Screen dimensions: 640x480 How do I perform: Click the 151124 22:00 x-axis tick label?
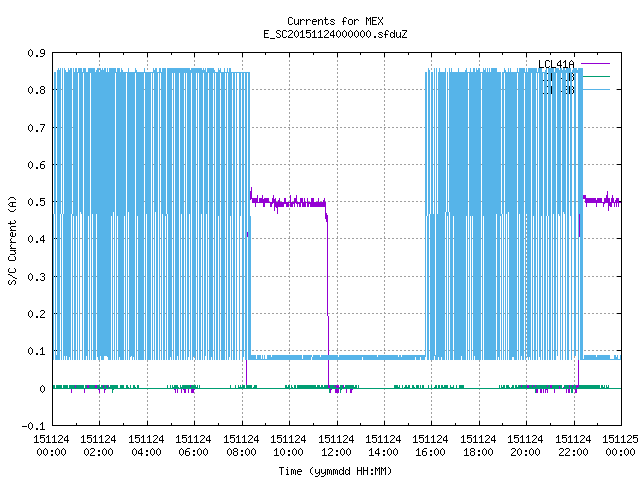pyautogui.click(x=573, y=446)
